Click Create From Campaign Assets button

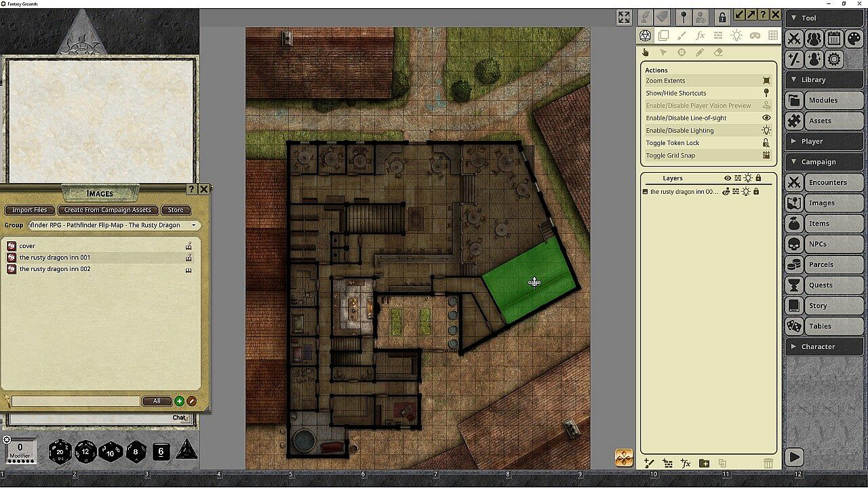coord(108,210)
